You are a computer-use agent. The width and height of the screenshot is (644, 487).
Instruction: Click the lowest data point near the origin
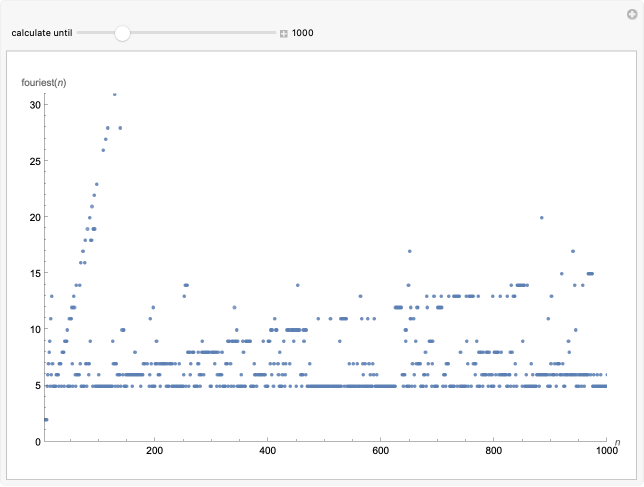(x=46, y=419)
